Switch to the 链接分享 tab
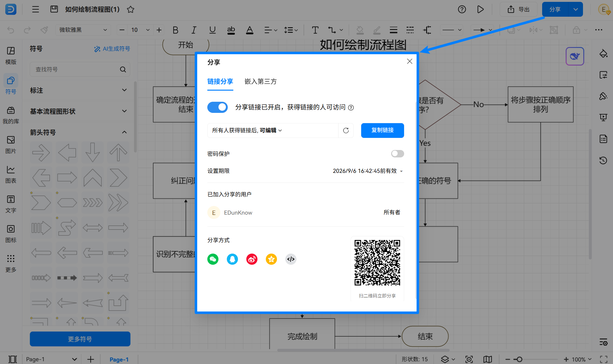Screen dimensions: 613x364 [x=220, y=82]
